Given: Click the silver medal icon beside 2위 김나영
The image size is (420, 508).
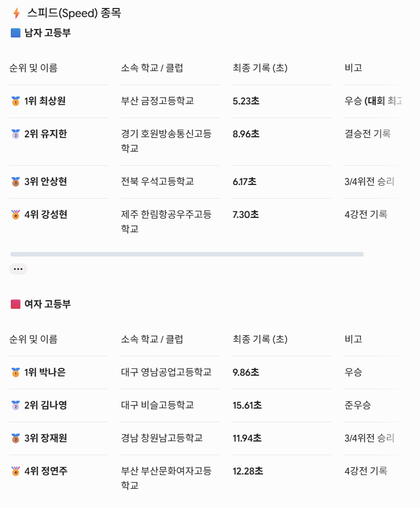Looking at the screenshot, I should [15, 405].
